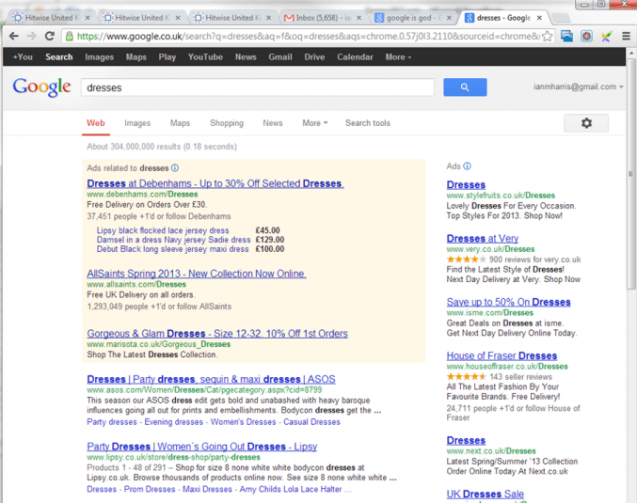Image resolution: width=637 pixels, height=503 pixels.
Task: Click info icon next to right-side Ads label
Action: click(x=467, y=166)
